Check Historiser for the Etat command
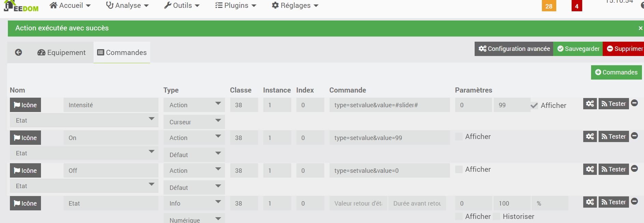This screenshot has width=644, height=223. coord(496,217)
